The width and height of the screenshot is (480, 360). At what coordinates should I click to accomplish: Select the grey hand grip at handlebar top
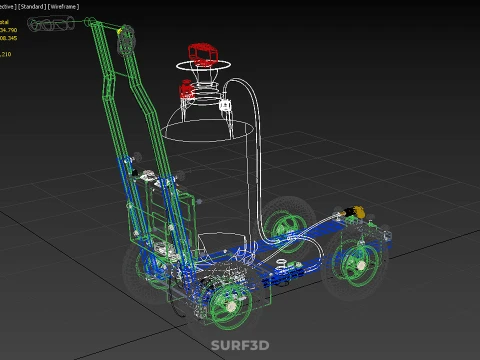51,24
